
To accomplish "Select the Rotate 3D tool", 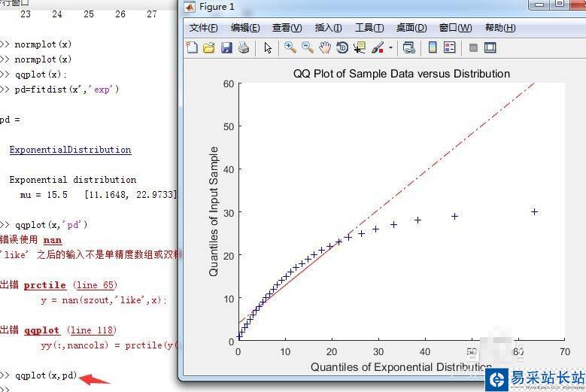I will tap(342, 48).
